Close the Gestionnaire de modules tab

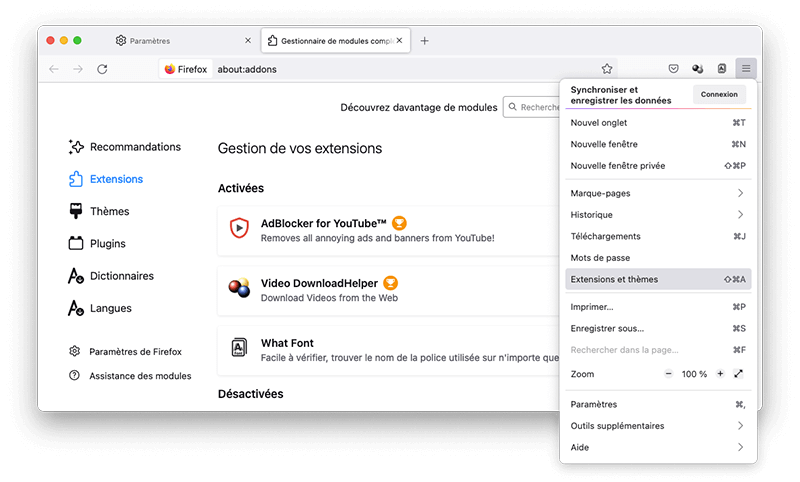point(399,40)
